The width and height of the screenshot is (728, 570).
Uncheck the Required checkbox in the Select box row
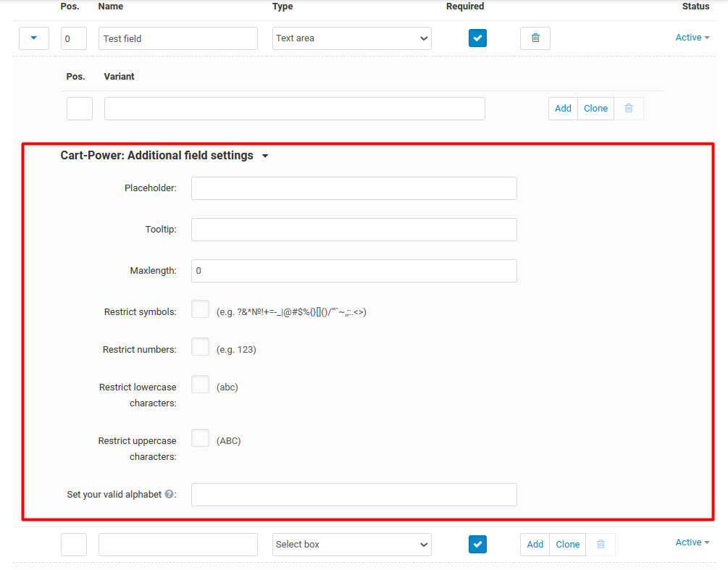[477, 544]
